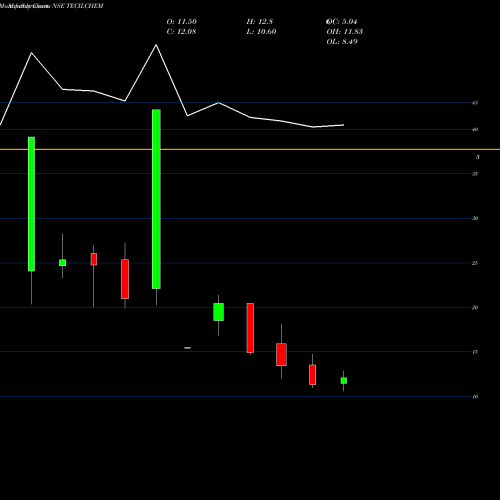Click the small green candle near 25
The image size is (500, 500).
point(62,263)
